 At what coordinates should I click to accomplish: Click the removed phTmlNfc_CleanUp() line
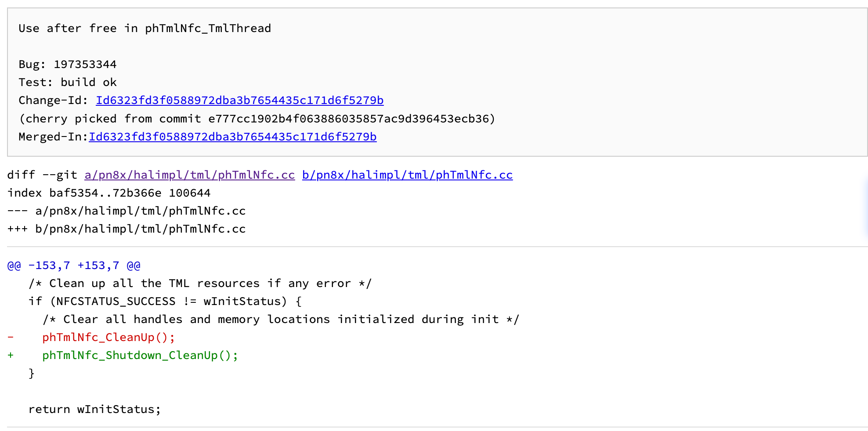coord(91,338)
